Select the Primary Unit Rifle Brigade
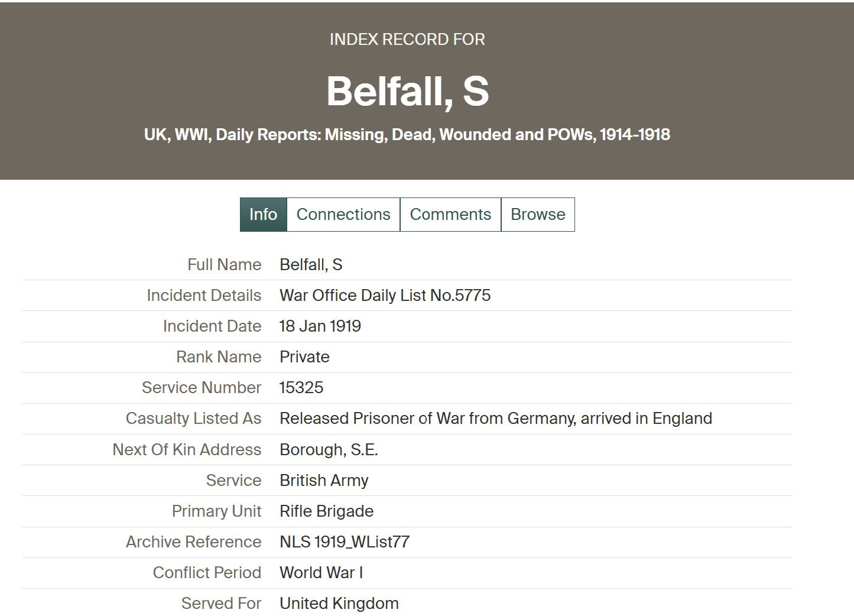 tap(327, 511)
